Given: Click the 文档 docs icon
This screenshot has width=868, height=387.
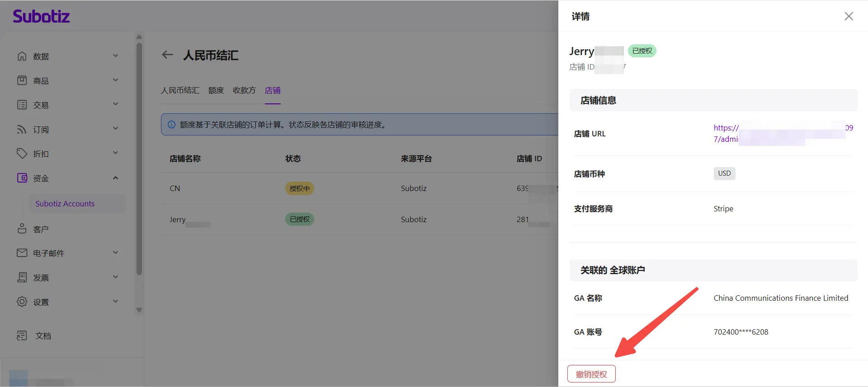Looking at the screenshot, I should (x=22, y=336).
